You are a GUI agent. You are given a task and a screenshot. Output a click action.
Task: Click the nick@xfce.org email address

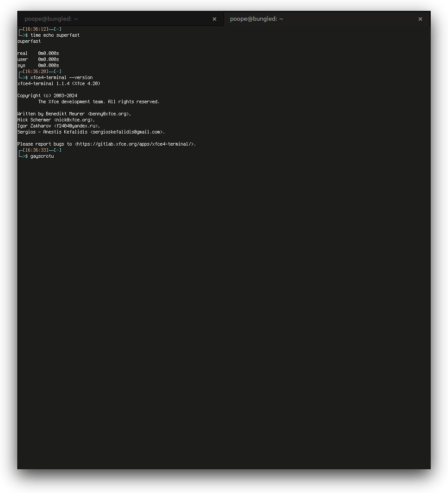(x=73, y=120)
